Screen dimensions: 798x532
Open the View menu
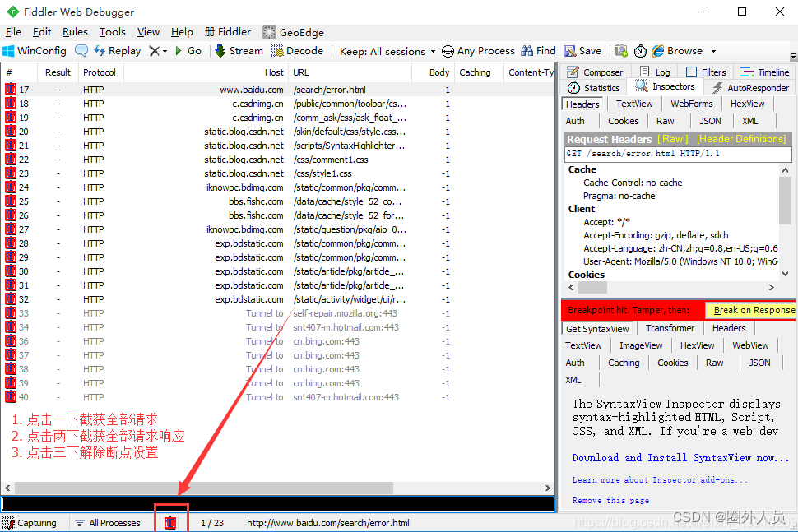tap(148, 32)
